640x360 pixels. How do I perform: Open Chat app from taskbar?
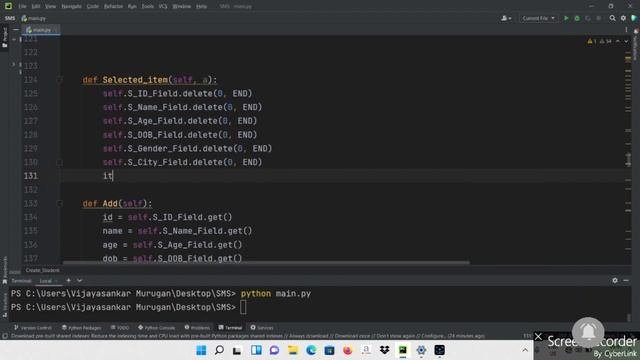pos(274,350)
